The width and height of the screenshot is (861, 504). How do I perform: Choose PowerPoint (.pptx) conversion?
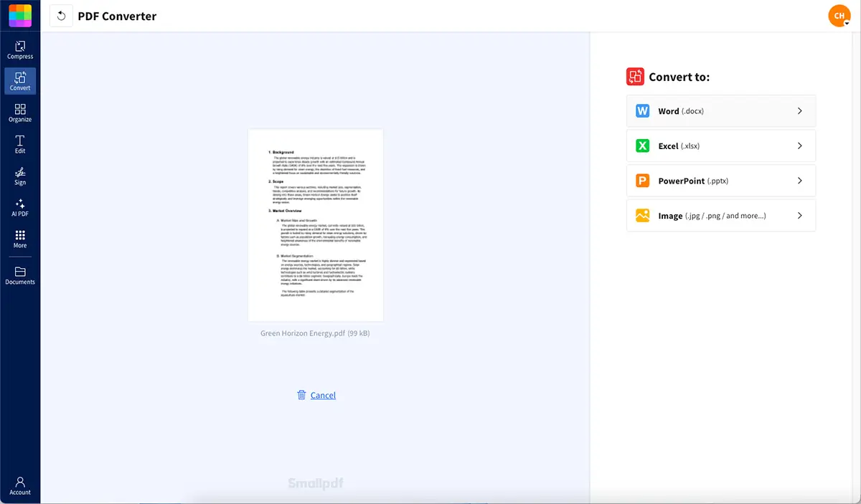pyautogui.click(x=720, y=181)
